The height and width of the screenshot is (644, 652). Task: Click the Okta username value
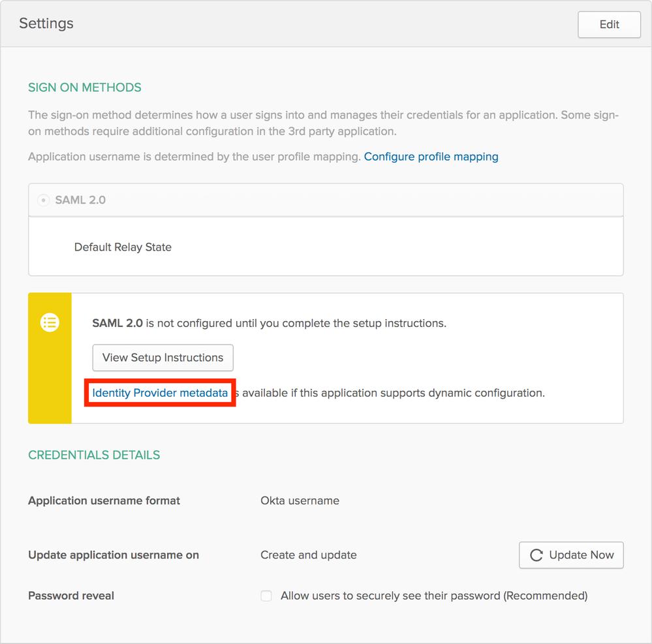(x=300, y=500)
